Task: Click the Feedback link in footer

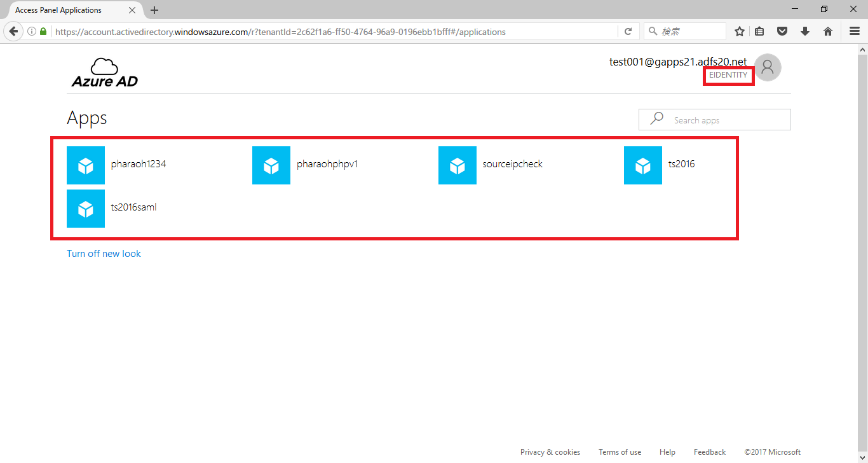Action: pos(710,452)
